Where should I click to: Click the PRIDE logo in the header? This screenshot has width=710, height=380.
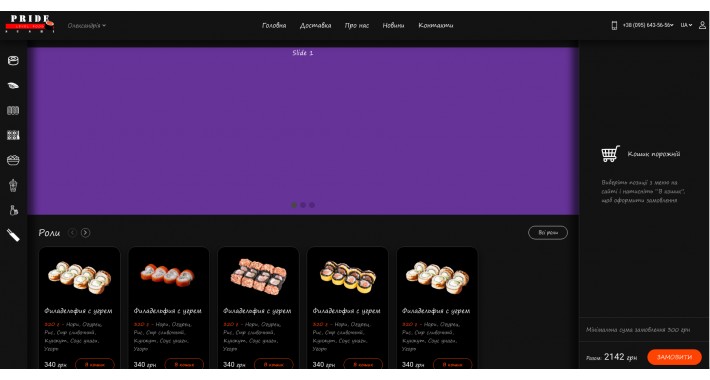point(30,24)
